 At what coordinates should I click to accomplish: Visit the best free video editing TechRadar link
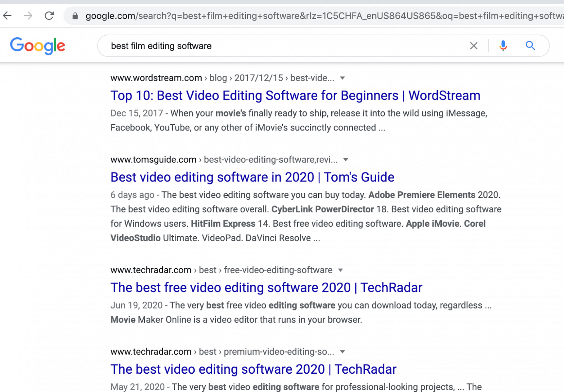[266, 288]
